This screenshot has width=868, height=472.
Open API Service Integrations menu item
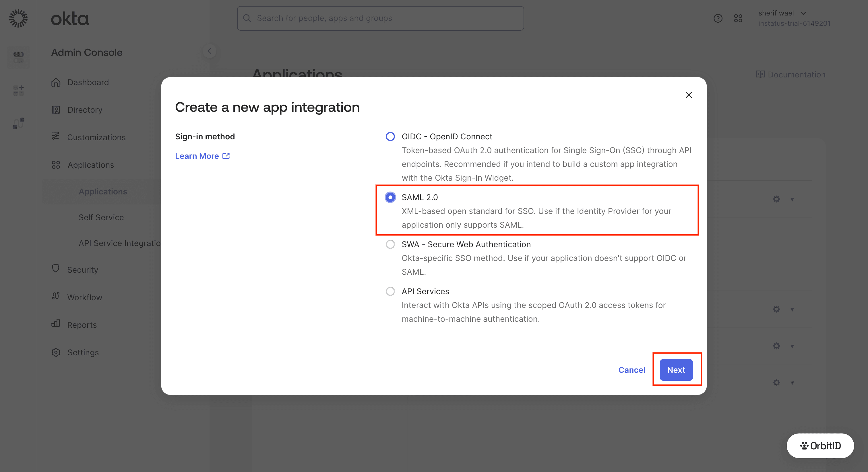120,243
